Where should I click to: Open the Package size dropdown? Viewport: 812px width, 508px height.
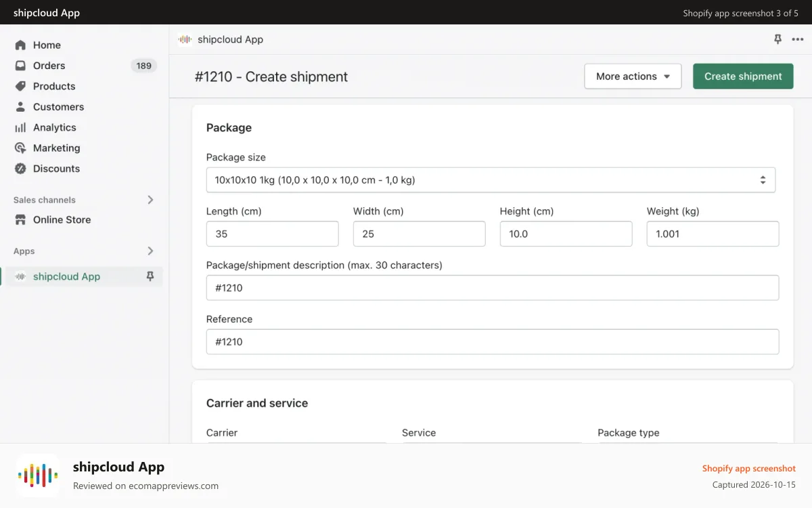[x=491, y=180]
